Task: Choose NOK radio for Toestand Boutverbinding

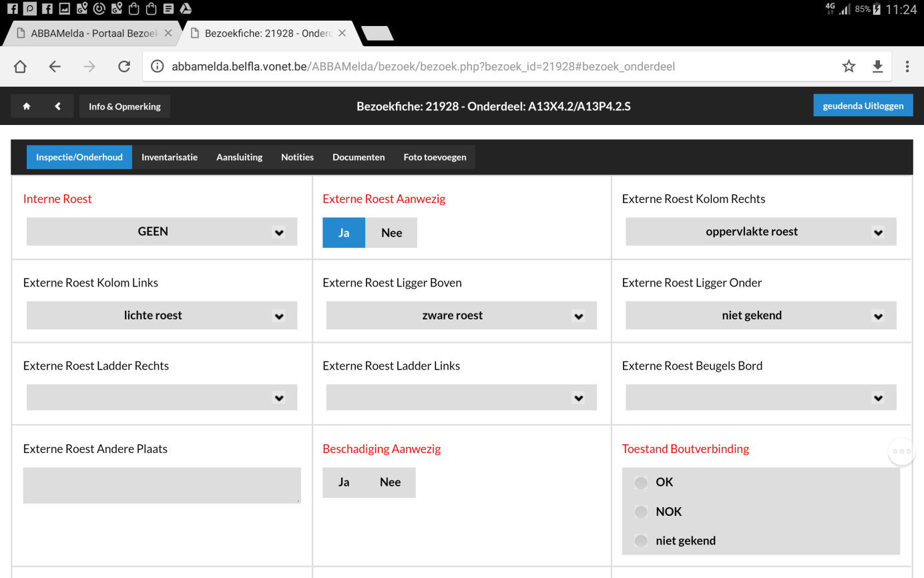Action: coord(642,512)
